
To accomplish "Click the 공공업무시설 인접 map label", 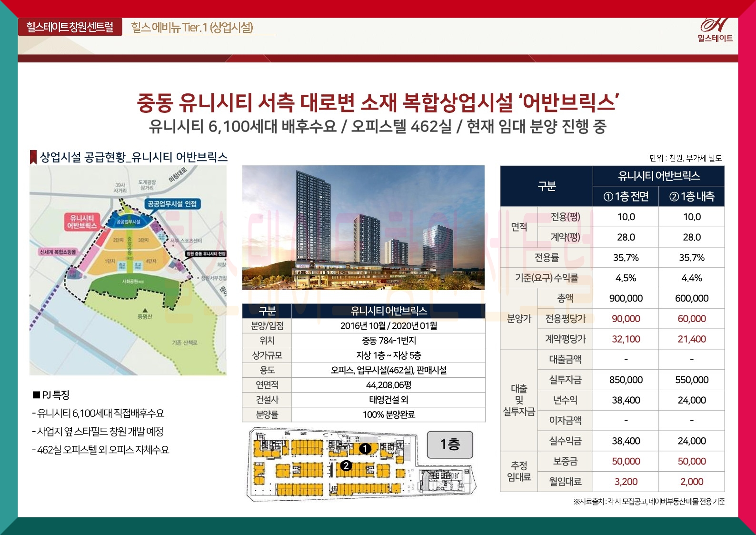I will coord(172,204).
